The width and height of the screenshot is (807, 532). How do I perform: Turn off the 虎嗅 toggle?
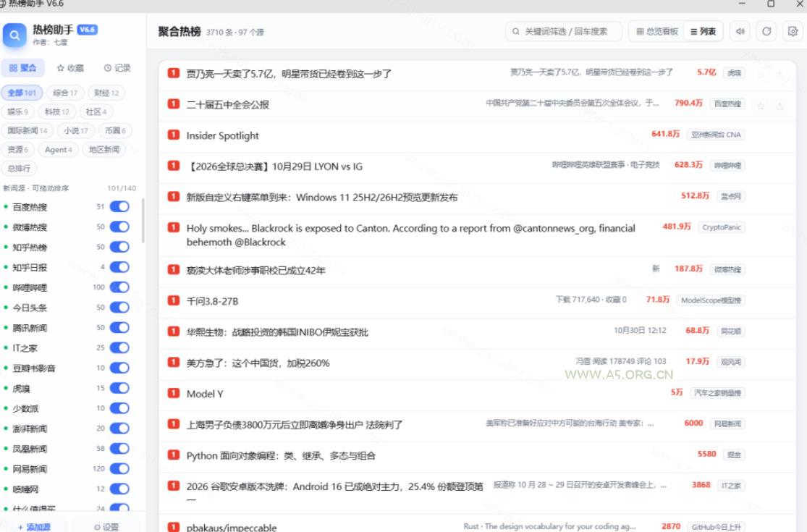click(119, 388)
